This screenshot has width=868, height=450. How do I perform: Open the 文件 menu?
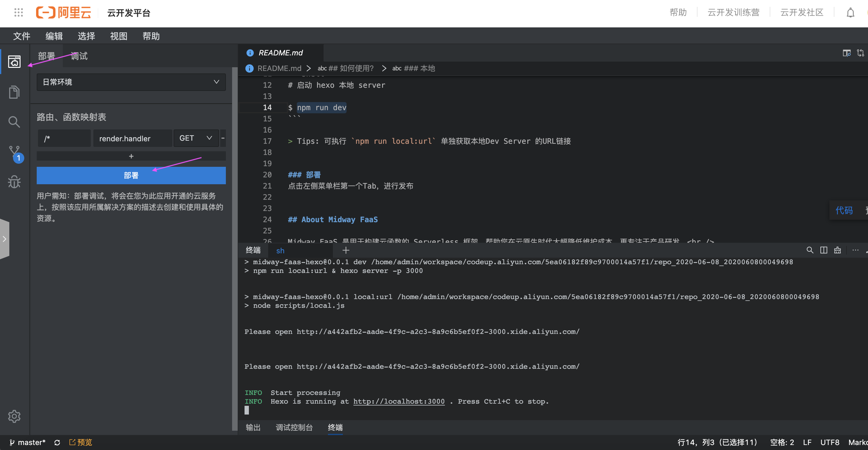point(21,36)
